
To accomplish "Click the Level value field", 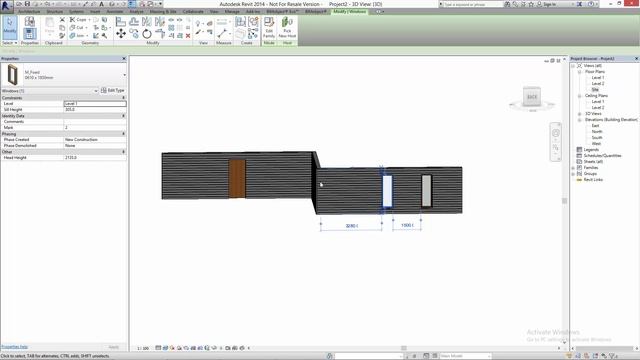I will [95, 104].
